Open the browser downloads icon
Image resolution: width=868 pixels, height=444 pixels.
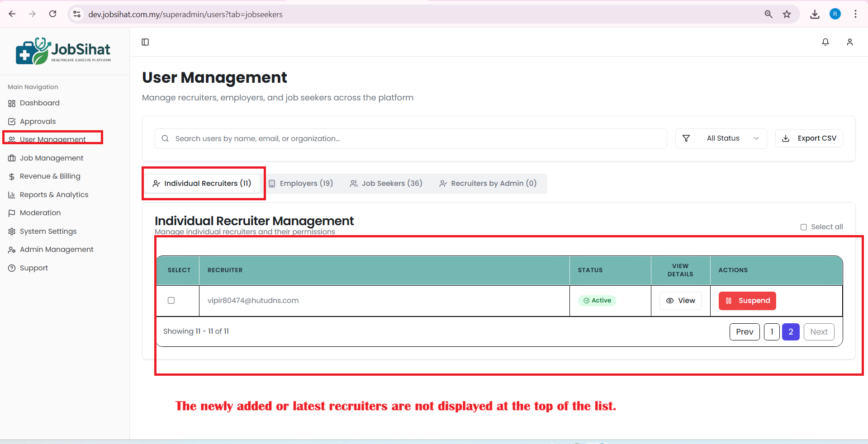[x=815, y=14]
